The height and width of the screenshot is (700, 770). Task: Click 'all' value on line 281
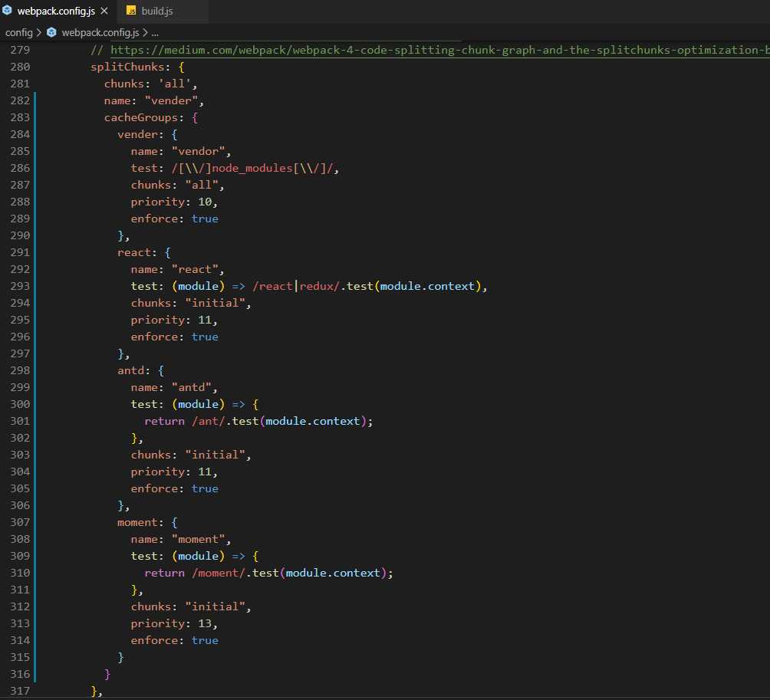(x=174, y=84)
